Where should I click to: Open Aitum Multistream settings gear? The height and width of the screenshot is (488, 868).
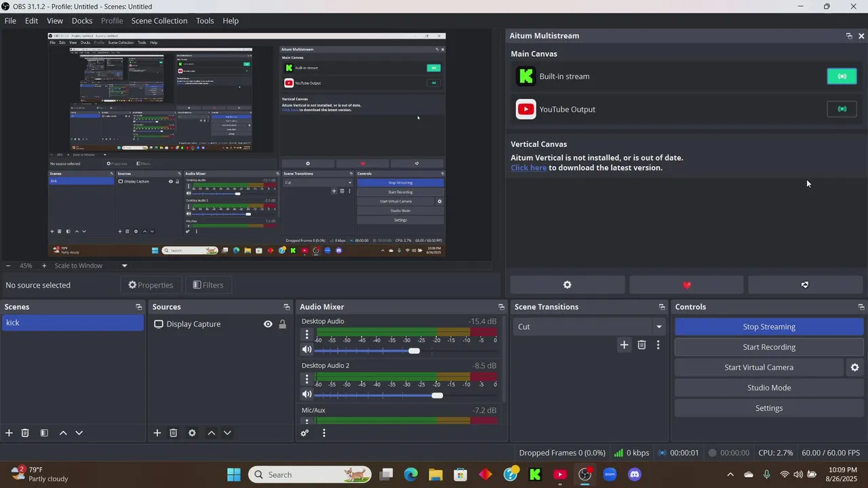coord(568,285)
